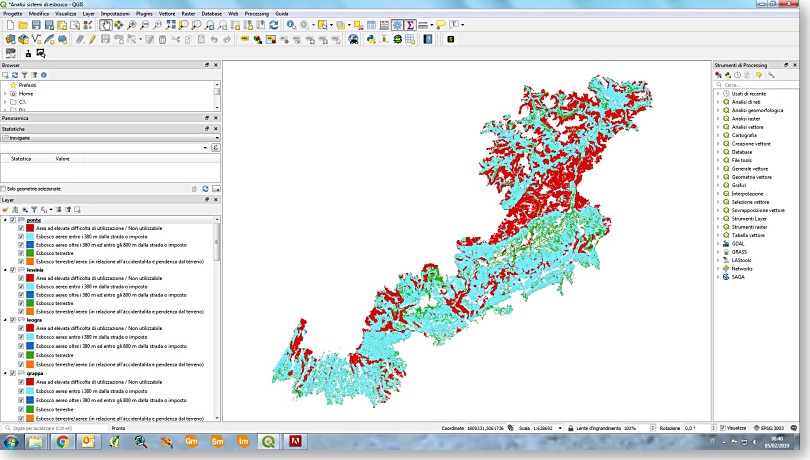810x460 pixels.
Task: Click the Save Project icon
Action: click(37, 25)
